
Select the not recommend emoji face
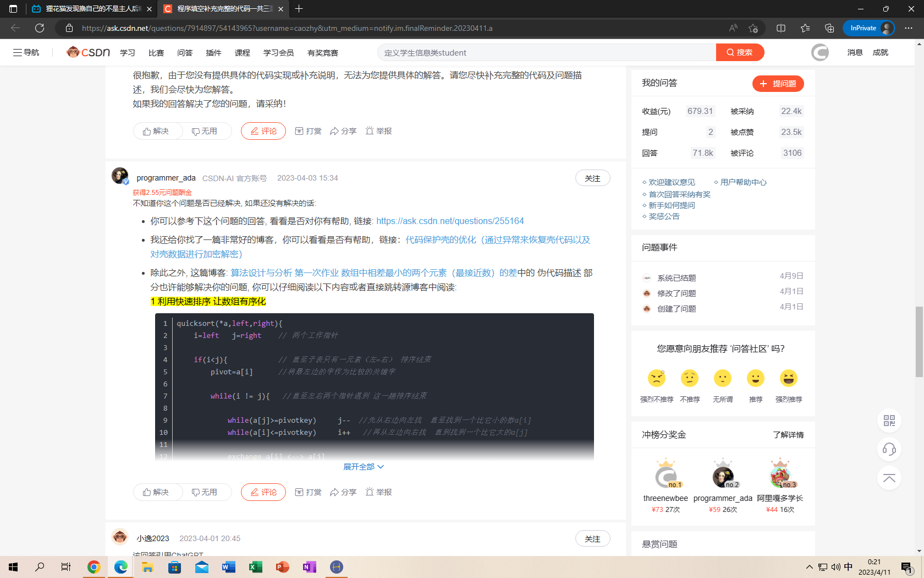click(x=690, y=378)
